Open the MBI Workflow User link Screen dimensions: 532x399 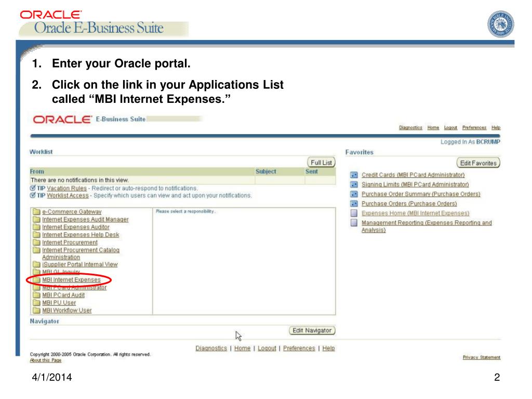coord(67,311)
